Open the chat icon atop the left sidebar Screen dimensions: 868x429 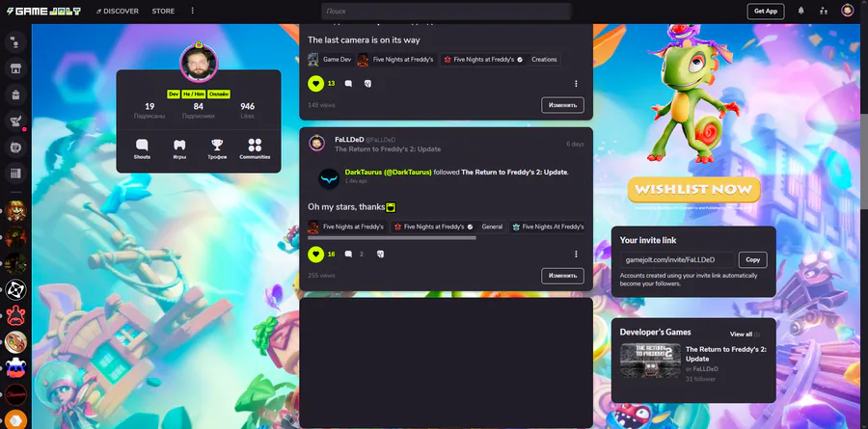coord(16,42)
